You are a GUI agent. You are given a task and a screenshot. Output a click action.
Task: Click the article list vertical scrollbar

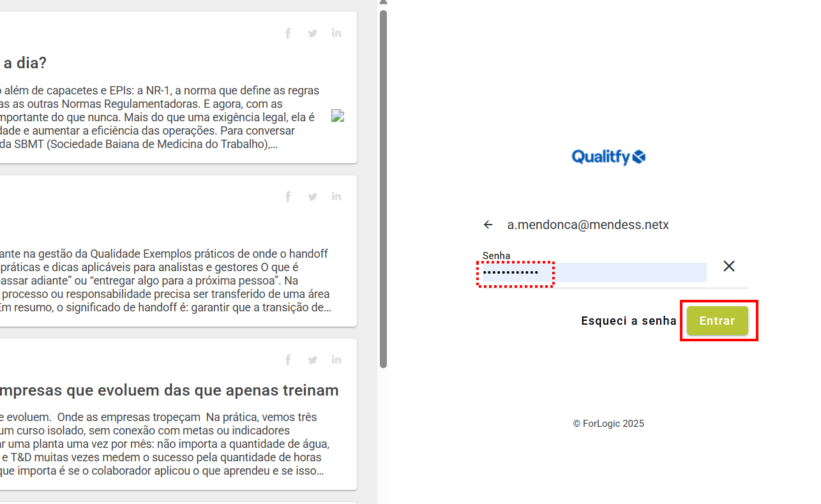click(383, 191)
